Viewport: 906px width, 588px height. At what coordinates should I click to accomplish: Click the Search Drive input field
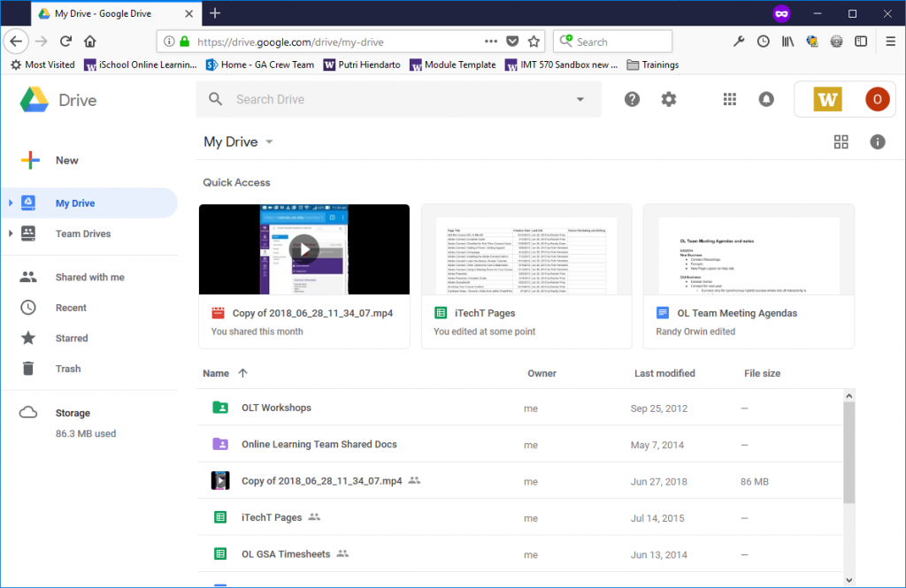point(399,99)
